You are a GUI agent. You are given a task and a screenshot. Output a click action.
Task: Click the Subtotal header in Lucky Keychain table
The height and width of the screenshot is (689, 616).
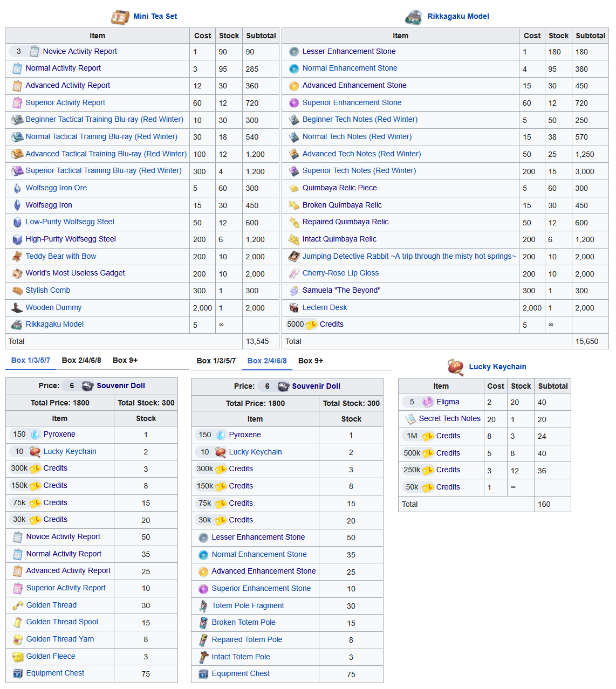tap(553, 387)
